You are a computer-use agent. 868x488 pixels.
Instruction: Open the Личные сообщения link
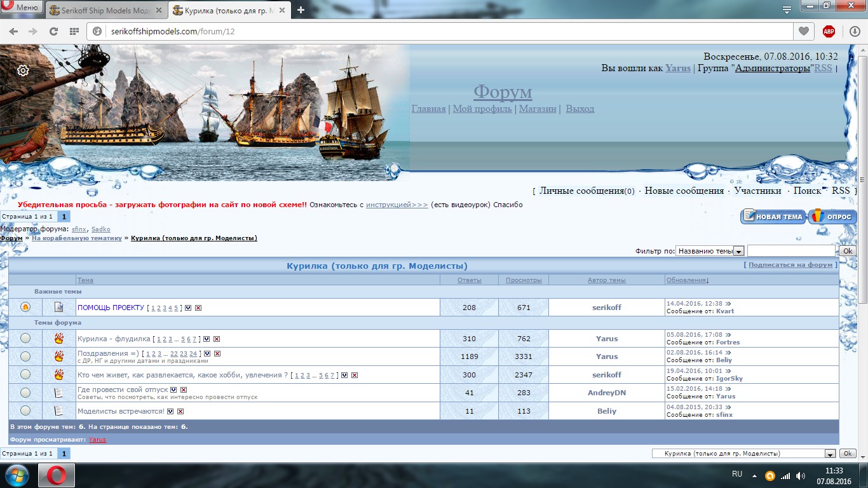581,191
